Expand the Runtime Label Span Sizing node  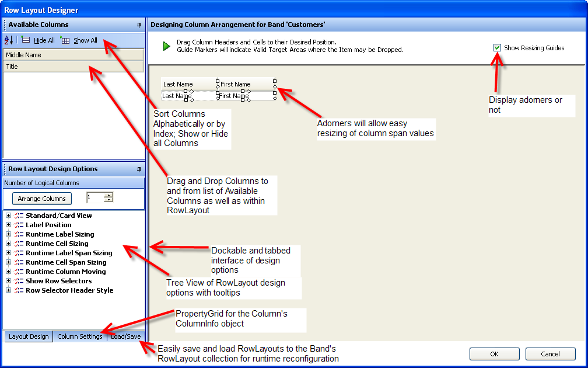click(8, 253)
